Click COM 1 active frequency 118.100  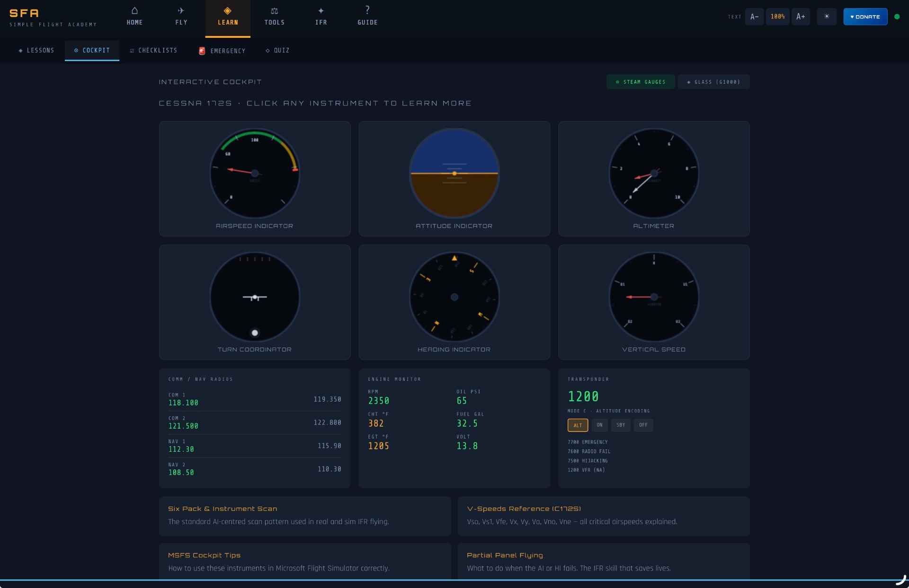click(183, 403)
